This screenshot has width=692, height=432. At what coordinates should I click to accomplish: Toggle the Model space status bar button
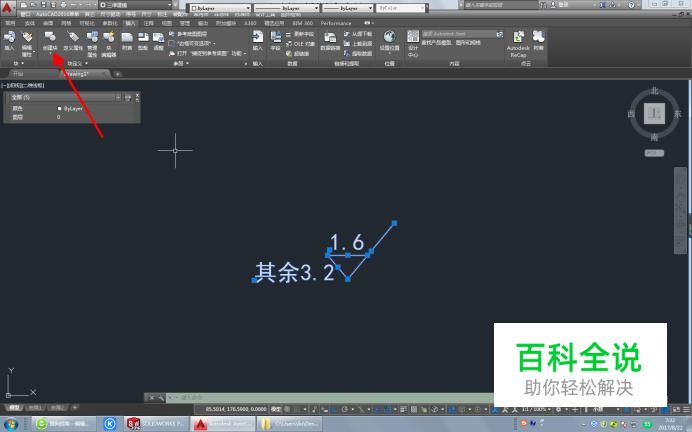click(275, 409)
